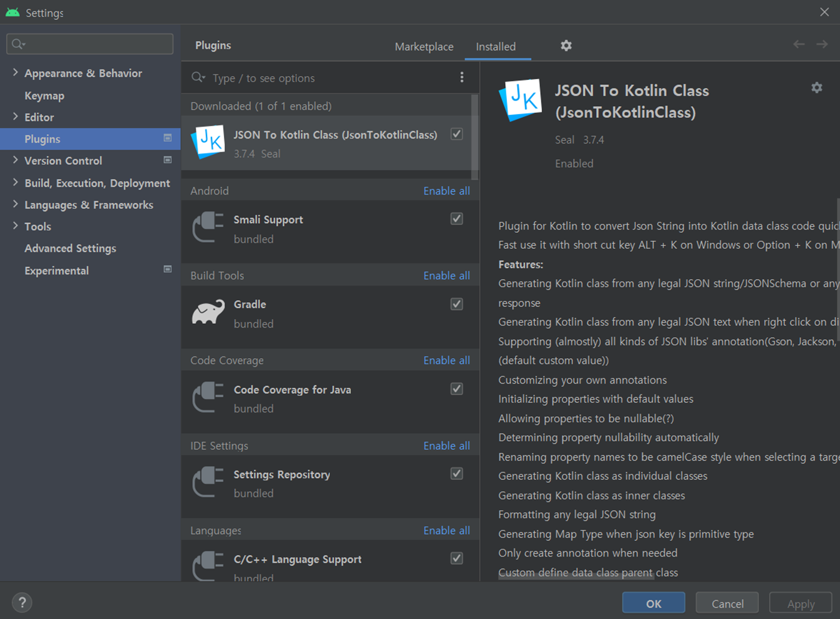Open the Keymap settings page
The height and width of the screenshot is (619, 840).
coord(44,95)
